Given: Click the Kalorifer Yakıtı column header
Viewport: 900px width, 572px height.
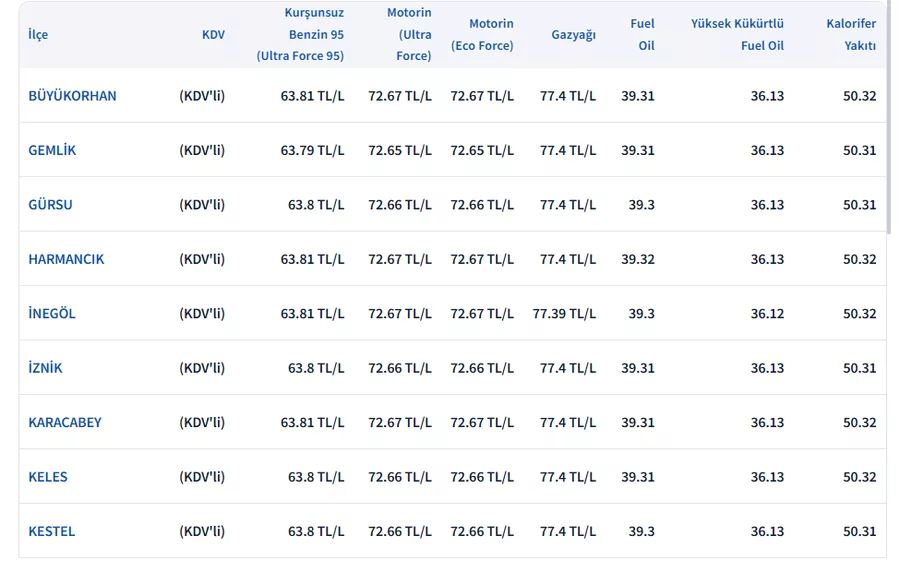Looking at the screenshot, I should (x=851, y=34).
